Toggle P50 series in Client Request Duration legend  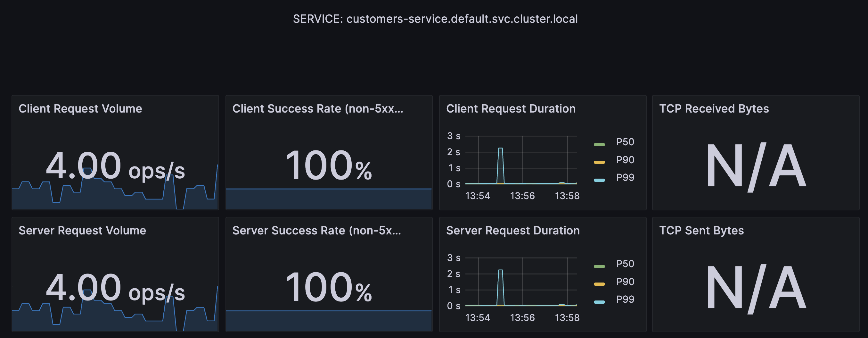pyautogui.click(x=625, y=142)
